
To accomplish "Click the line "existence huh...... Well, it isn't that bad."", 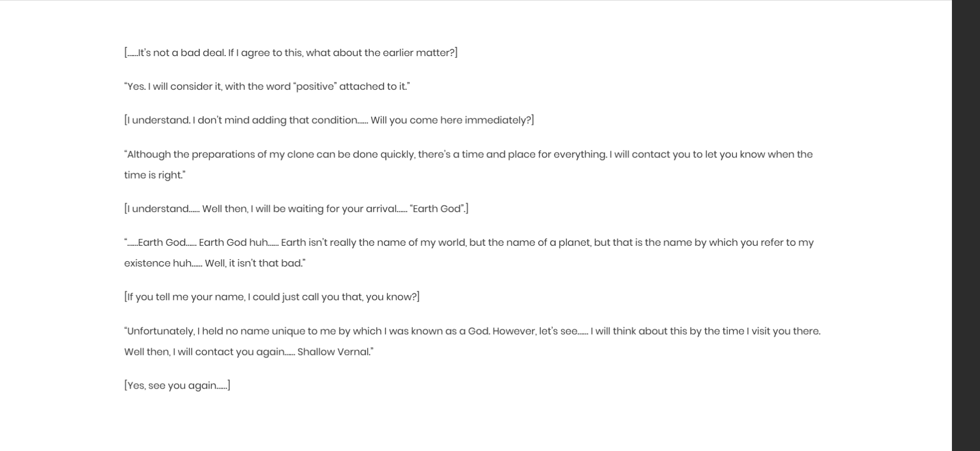I will pyautogui.click(x=215, y=263).
